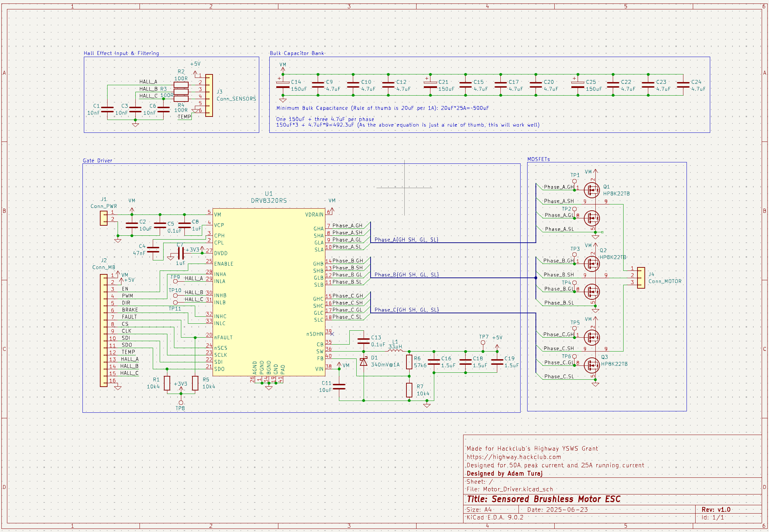
Task: Select the D1 Schottky diode symbol
Action: pos(364,362)
